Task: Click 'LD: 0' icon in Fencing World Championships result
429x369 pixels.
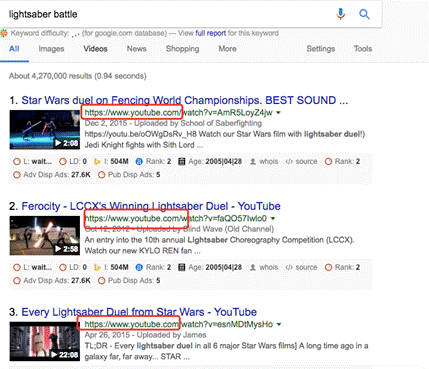Action: click(x=63, y=162)
